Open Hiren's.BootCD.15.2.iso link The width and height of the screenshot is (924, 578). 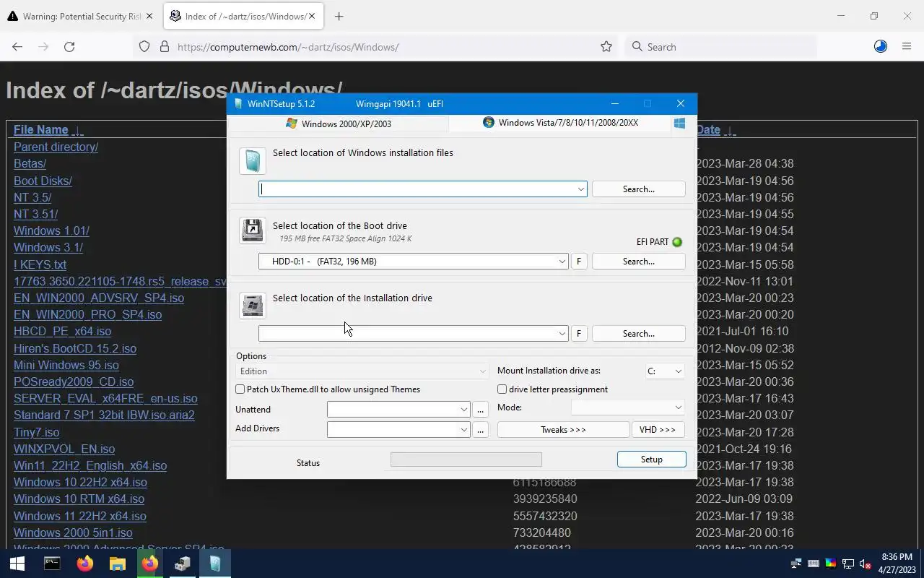tap(75, 349)
